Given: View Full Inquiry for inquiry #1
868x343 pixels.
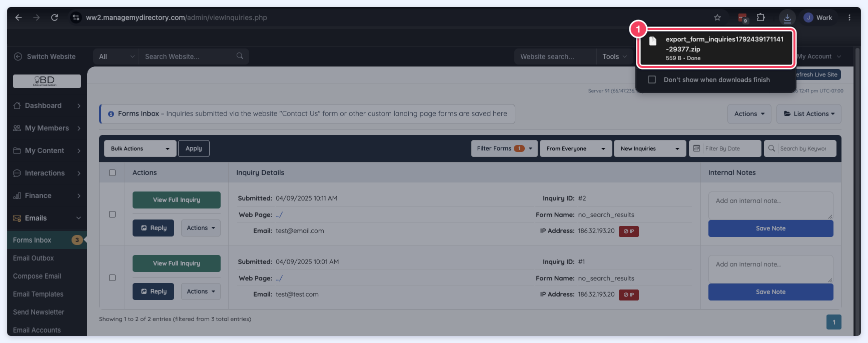Looking at the screenshot, I should pos(177,263).
